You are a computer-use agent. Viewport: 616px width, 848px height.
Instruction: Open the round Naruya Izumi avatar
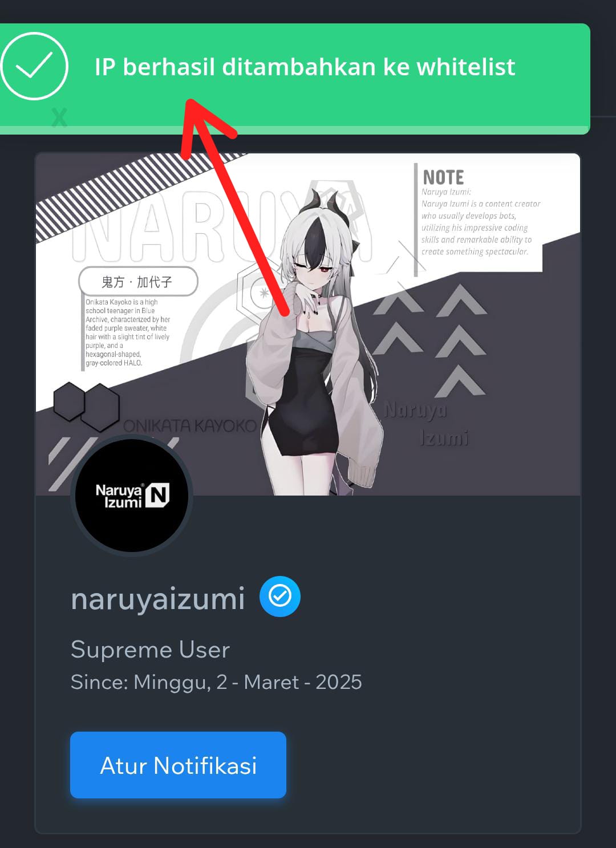pos(132,495)
